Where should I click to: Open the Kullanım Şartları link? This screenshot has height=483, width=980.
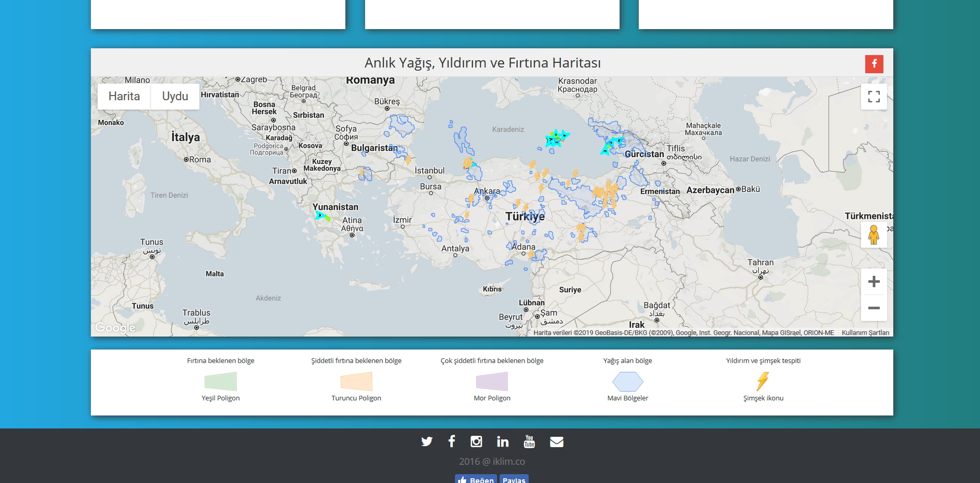pos(865,333)
